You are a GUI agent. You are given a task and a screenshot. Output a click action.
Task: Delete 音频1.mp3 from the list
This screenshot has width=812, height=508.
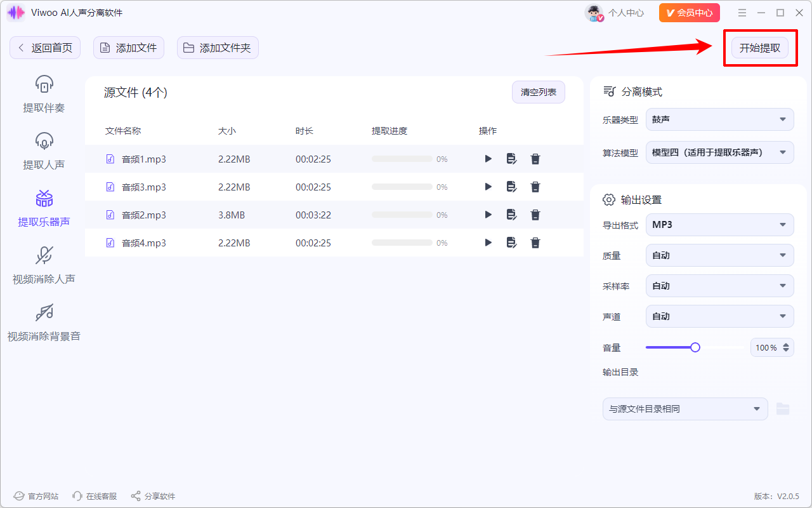535,159
